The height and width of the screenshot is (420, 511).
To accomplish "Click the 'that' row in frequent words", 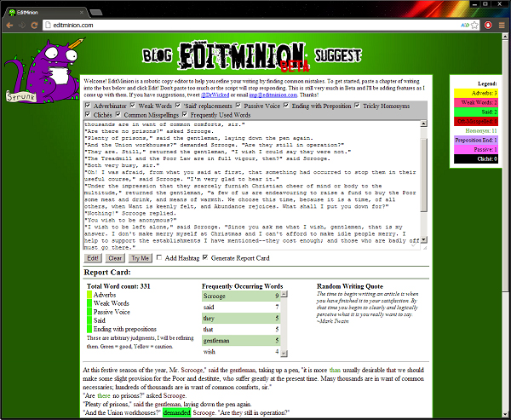I will 241,330.
